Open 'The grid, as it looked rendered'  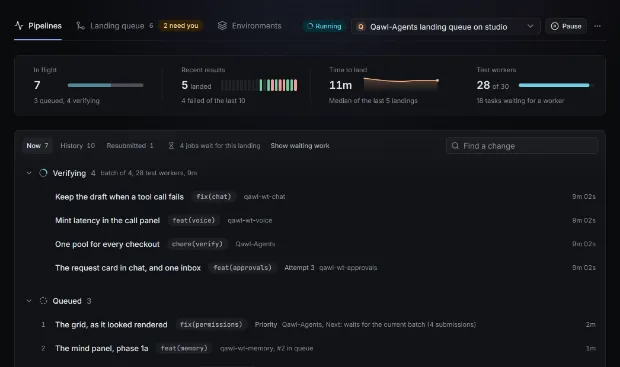tap(111, 325)
